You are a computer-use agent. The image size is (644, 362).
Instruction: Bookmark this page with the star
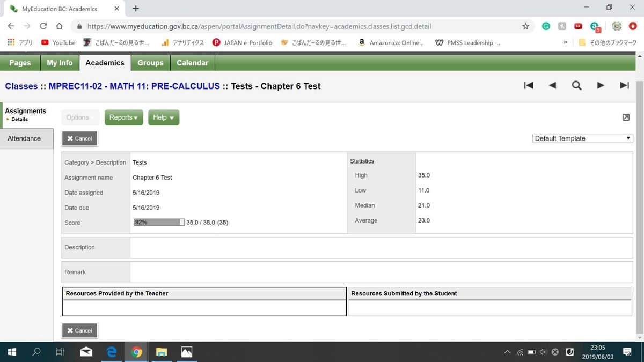click(x=525, y=26)
